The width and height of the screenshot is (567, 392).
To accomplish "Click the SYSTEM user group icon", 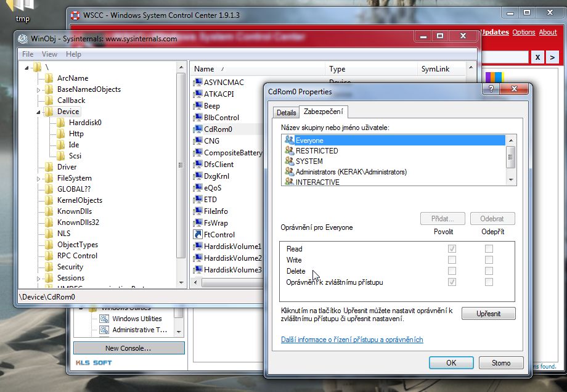I will click(290, 161).
